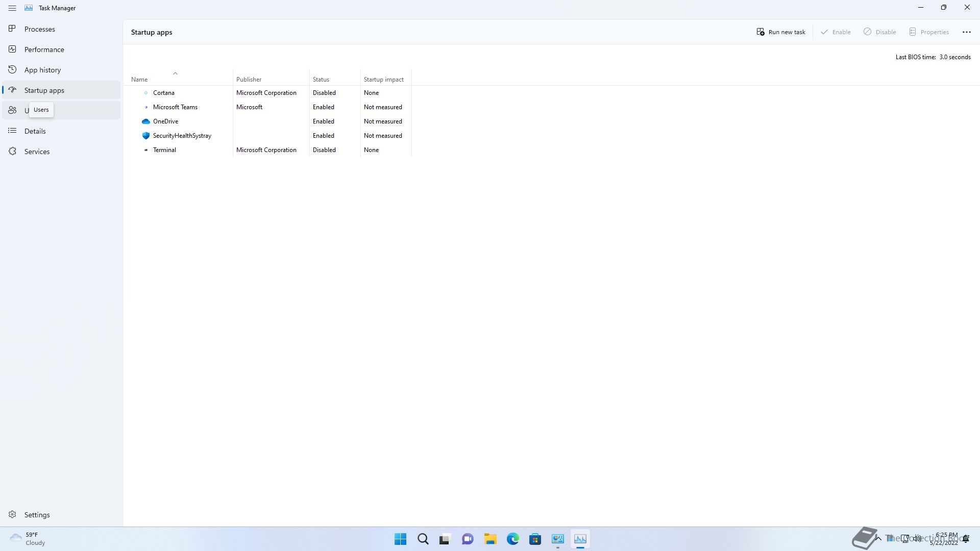Image resolution: width=980 pixels, height=551 pixels.
Task: Open taskbar Search
Action: pyautogui.click(x=423, y=539)
